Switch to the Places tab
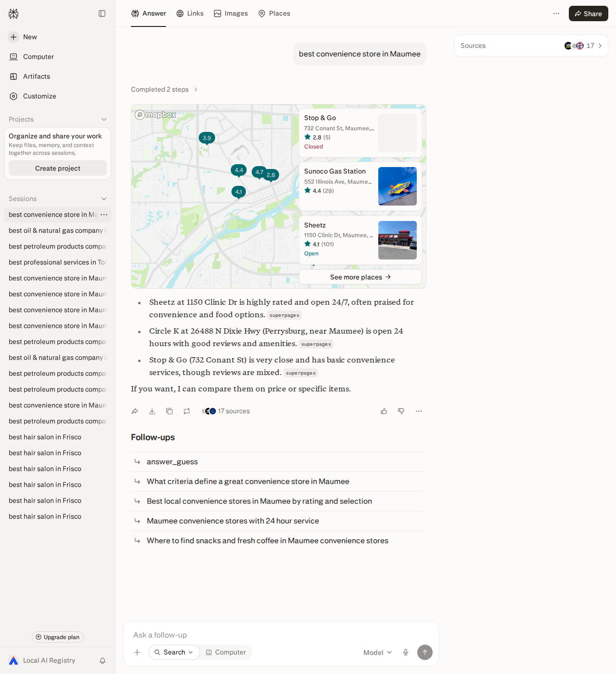The image size is (616, 674). point(274,13)
